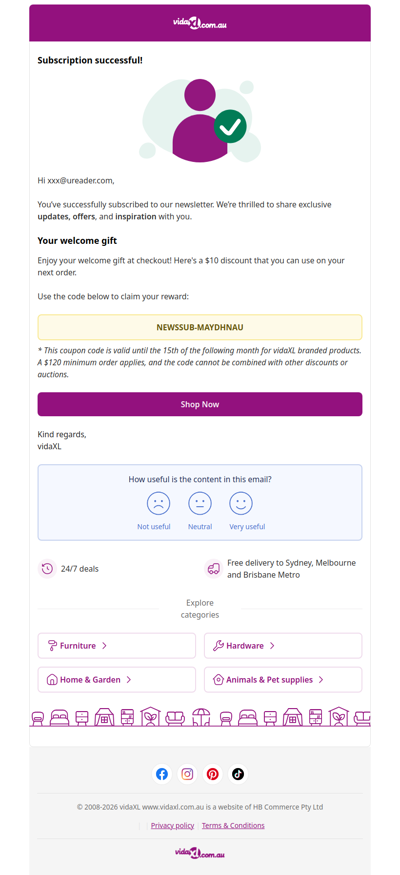The height and width of the screenshot is (875, 400).
Task: Open the Hardware category
Action: point(283,646)
